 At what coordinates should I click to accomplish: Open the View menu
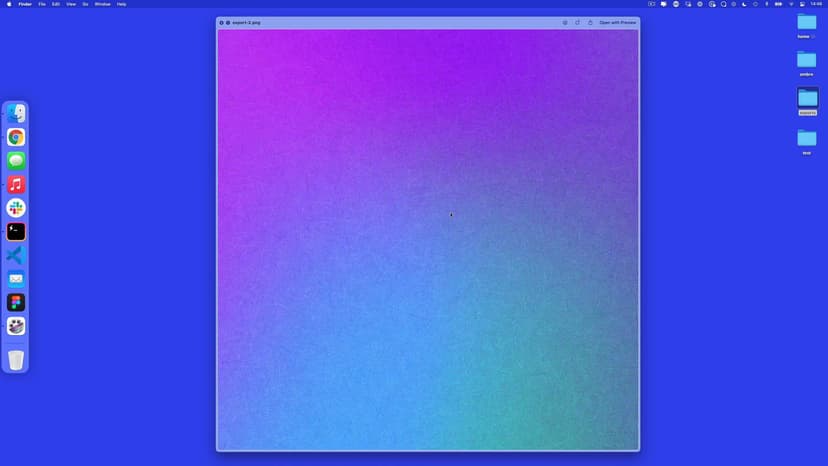pos(71,4)
